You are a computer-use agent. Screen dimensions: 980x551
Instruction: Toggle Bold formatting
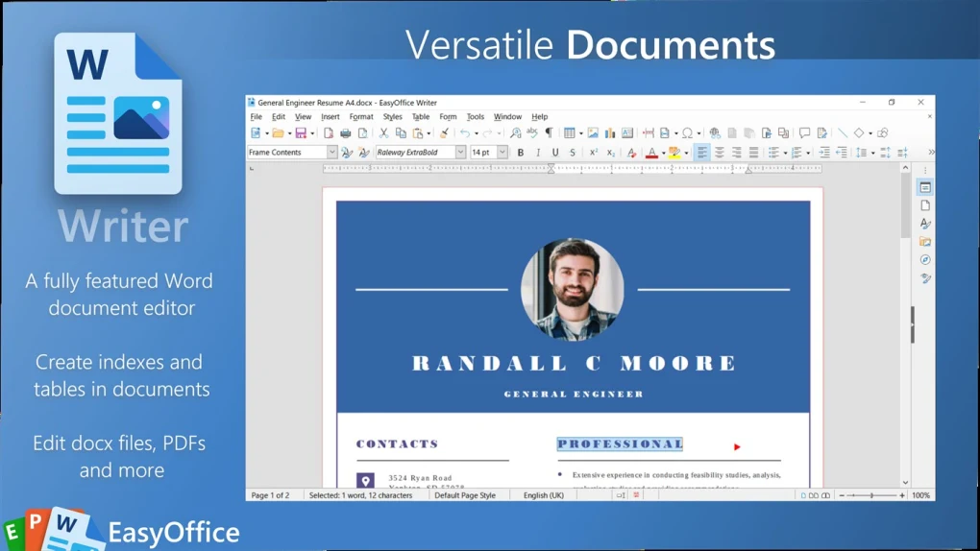pos(520,153)
